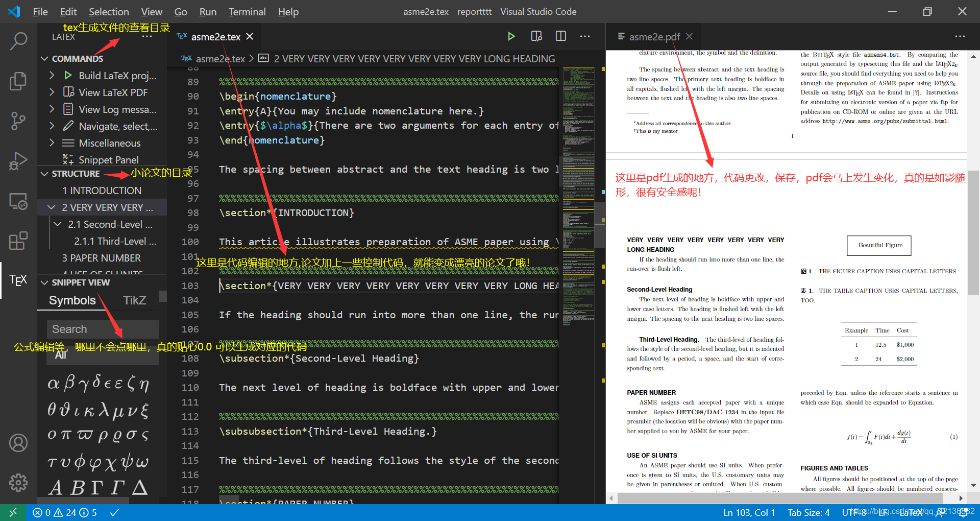Expand the View Log messages item
This screenshot has width=980, height=521.
pos(52,109)
